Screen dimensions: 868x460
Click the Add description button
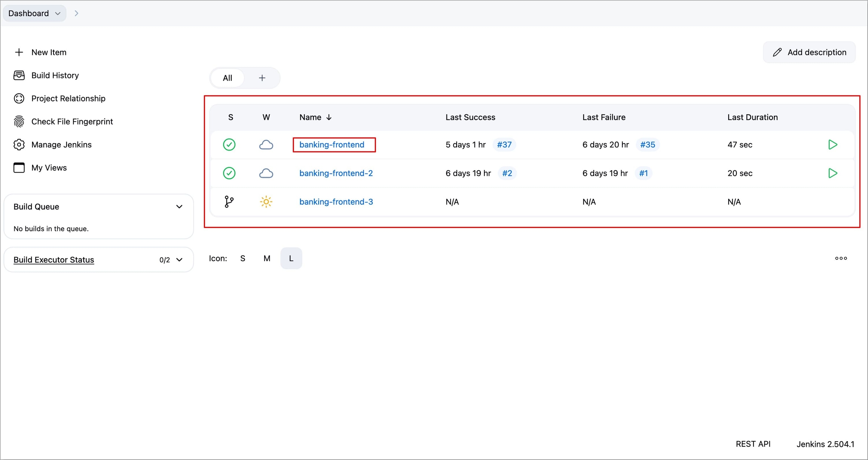809,52
